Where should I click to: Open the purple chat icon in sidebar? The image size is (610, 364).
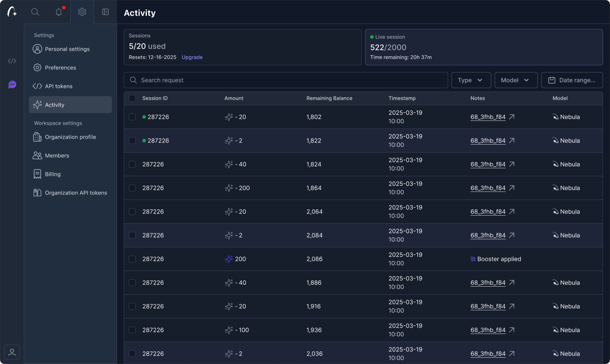(x=12, y=85)
